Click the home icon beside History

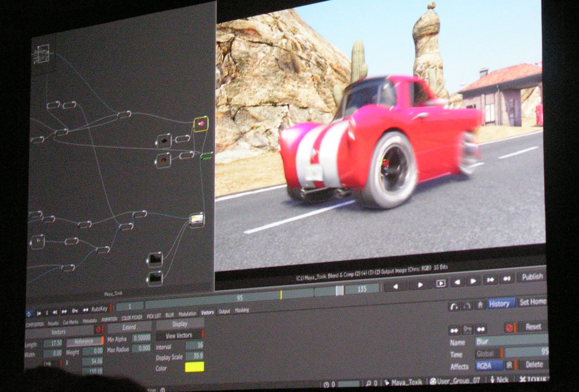480,305
